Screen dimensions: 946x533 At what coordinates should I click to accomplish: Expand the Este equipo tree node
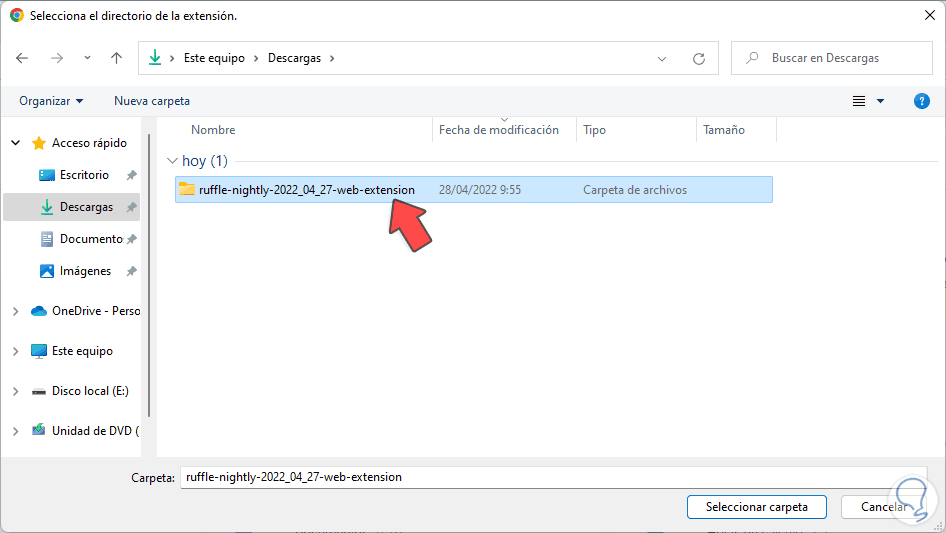coord(16,351)
